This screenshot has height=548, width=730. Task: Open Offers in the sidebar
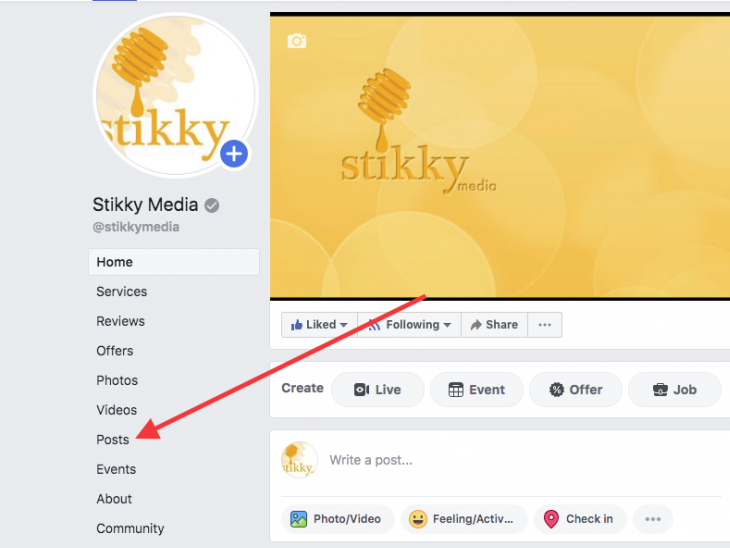115,351
